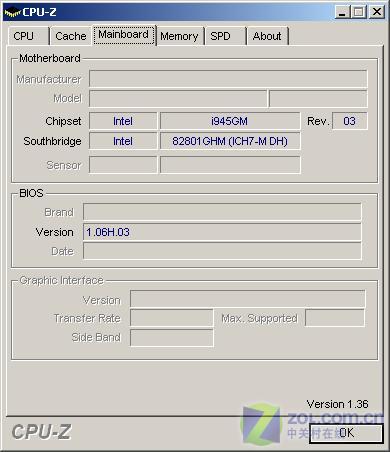Select the Chipset vendor Intel value
The height and width of the screenshot is (452, 390).
click(x=123, y=121)
